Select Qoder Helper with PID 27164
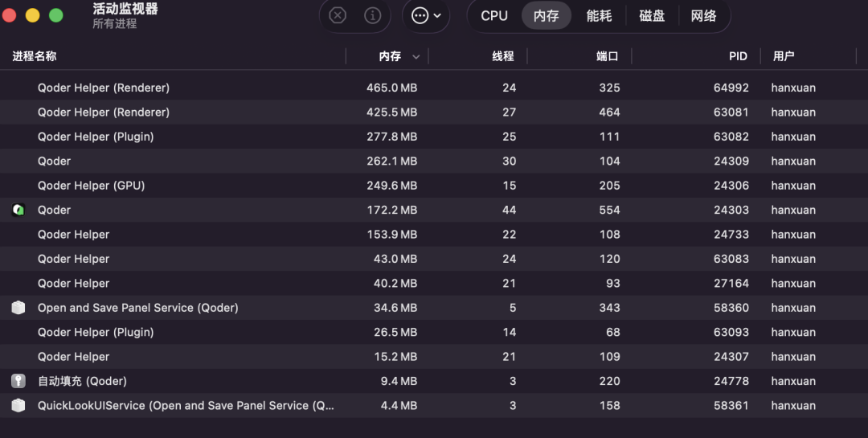 (x=434, y=283)
